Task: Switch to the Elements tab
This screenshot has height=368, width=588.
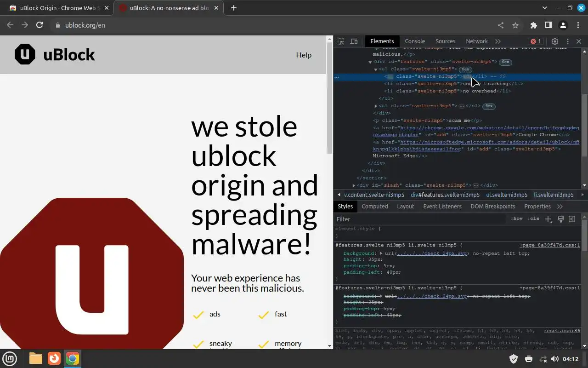Action: (x=382, y=41)
